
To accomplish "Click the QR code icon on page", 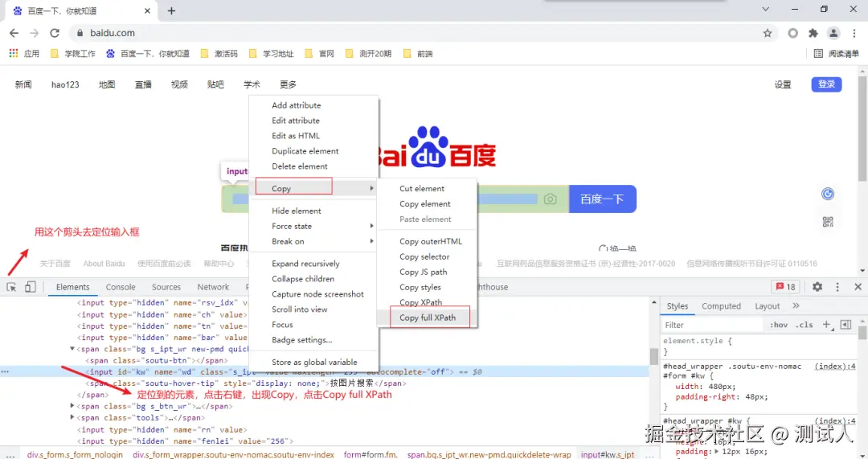I will tap(828, 222).
